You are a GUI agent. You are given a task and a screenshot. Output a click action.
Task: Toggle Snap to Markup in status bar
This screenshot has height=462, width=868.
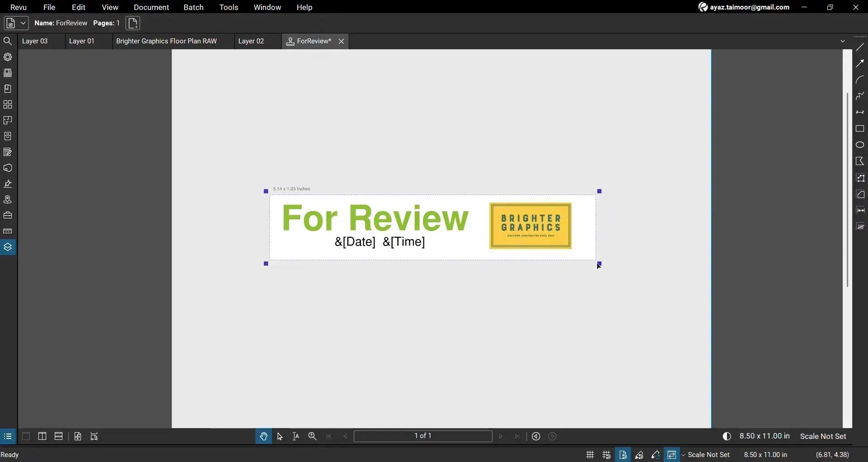(639, 455)
